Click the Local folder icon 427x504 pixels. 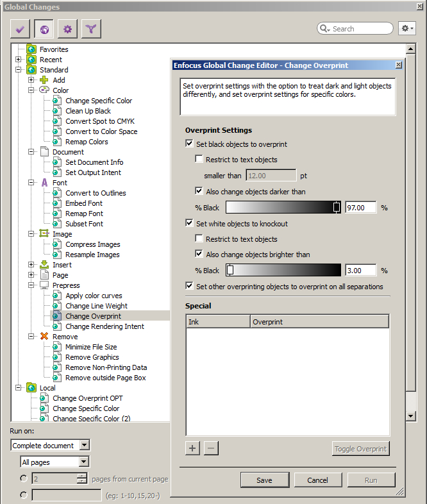pos(31,388)
